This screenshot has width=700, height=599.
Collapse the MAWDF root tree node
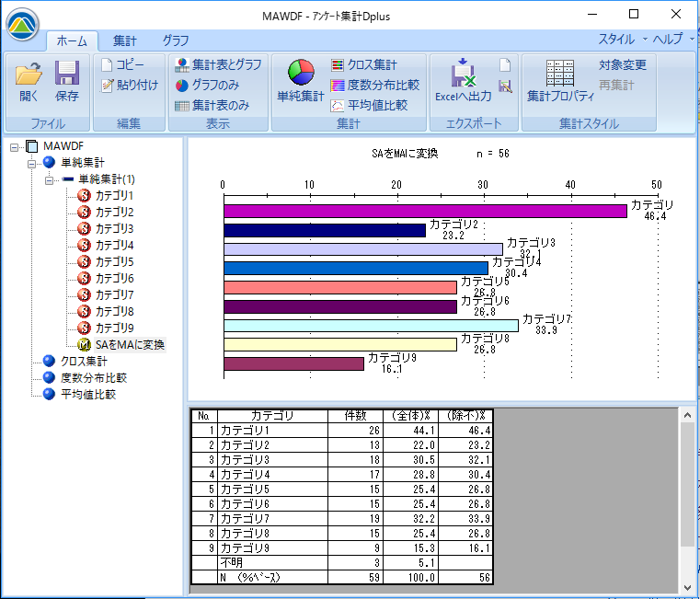(16, 146)
